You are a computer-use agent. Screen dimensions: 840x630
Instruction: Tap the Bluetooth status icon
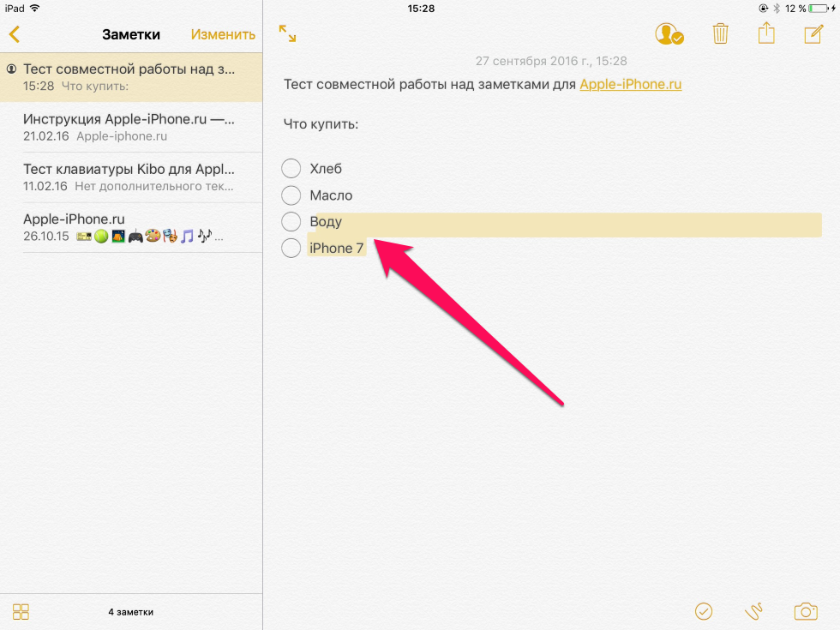[x=777, y=9]
